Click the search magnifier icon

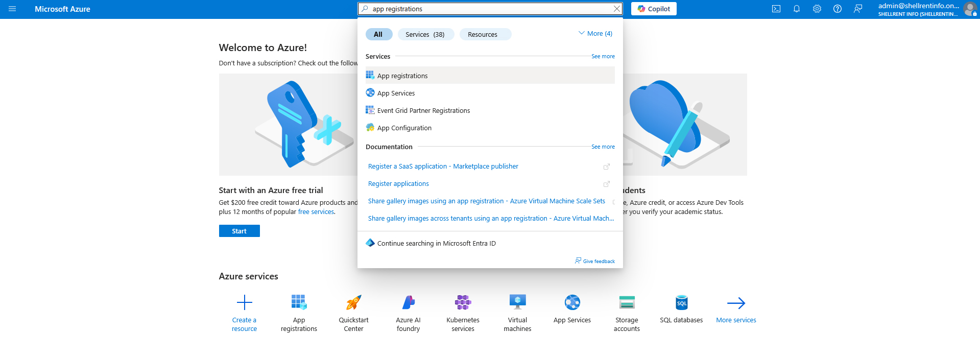click(x=365, y=9)
